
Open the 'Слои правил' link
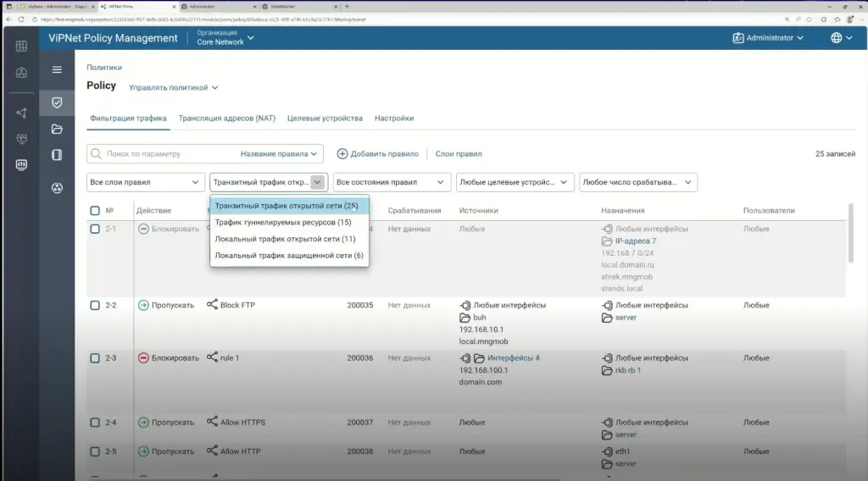459,154
